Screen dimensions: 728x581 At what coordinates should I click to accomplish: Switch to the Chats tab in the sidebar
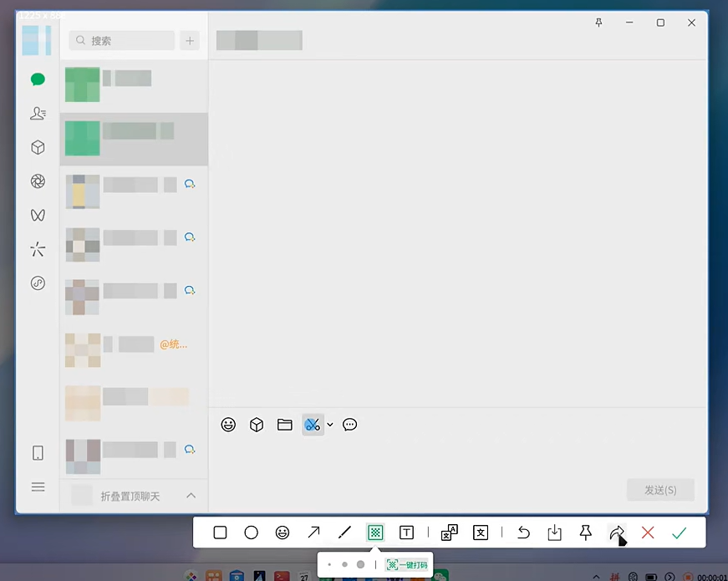point(38,79)
